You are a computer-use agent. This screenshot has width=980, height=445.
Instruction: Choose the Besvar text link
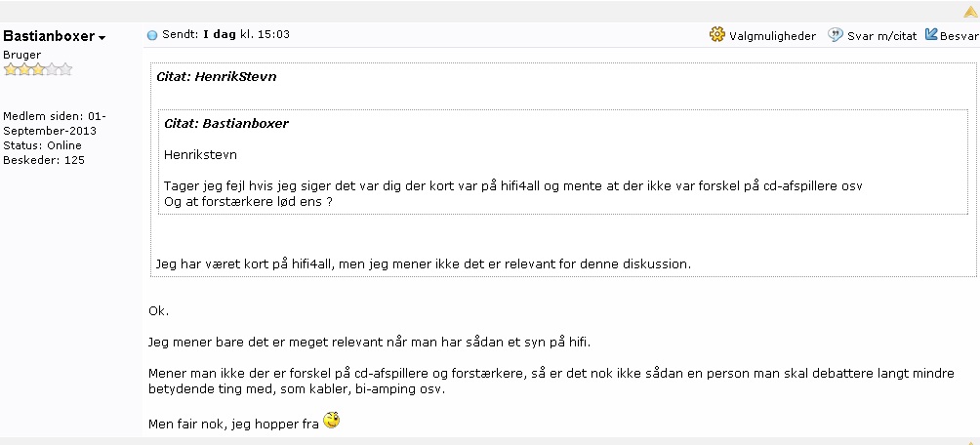point(960,36)
